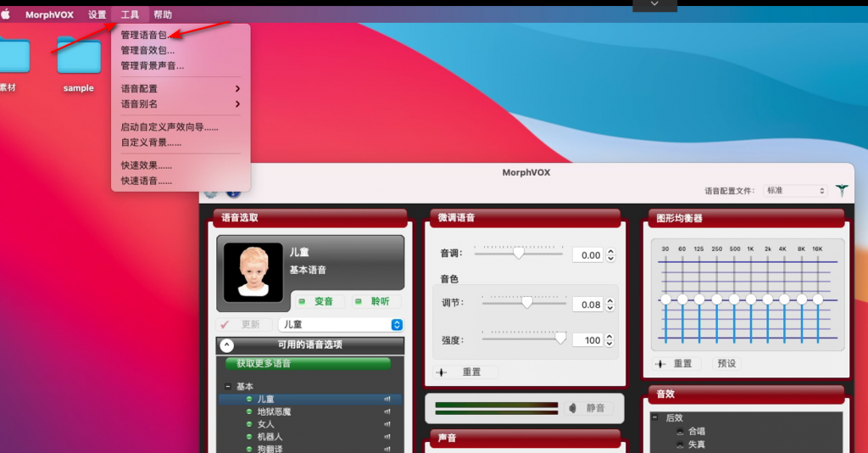Click the 调节 timbre slider handle
Viewport: 868px width, 453px height.
(527, 302)
